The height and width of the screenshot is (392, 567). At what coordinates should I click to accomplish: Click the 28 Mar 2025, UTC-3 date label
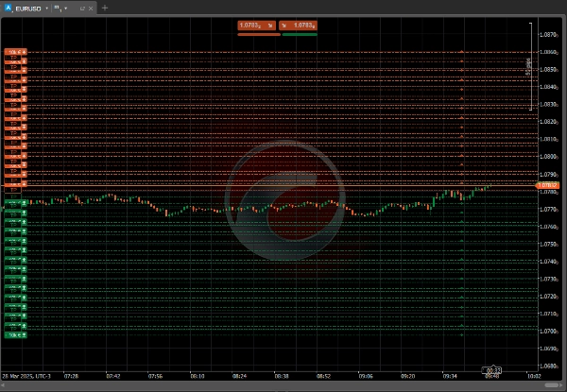click(x=26, y=376)
